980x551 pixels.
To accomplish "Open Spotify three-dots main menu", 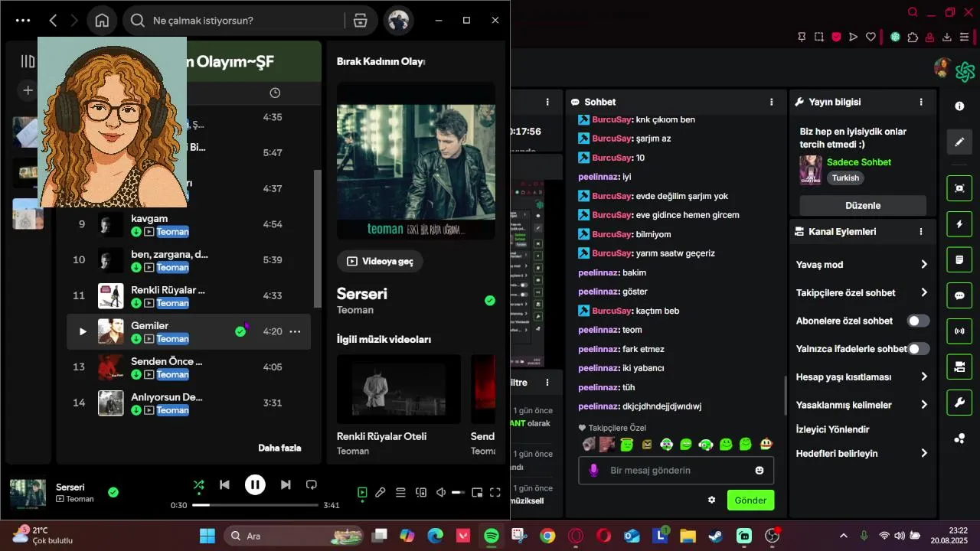I will 23,21.
